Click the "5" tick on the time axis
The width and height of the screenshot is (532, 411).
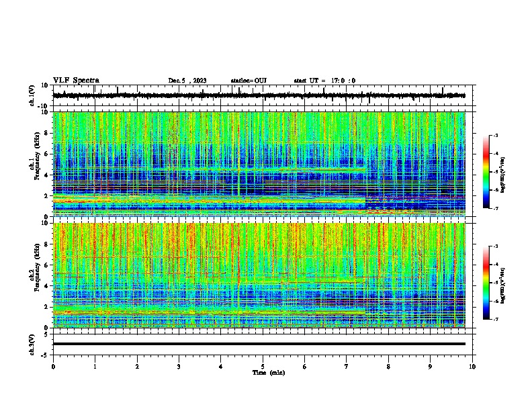(263, 367)
